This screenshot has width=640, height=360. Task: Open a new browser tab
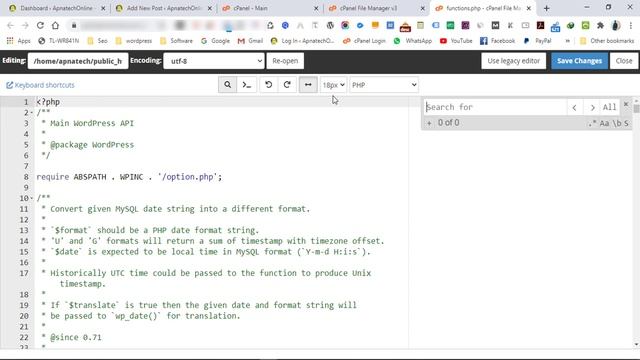point(547,8)
